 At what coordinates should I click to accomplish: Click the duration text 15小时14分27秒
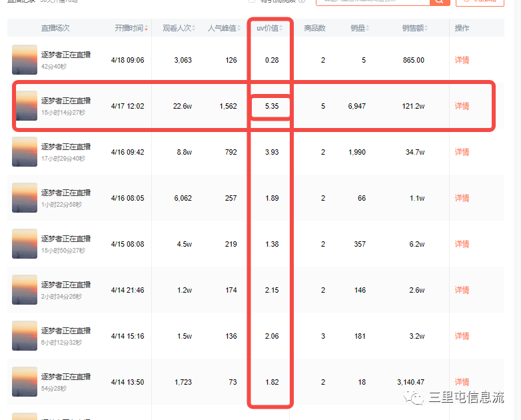coord(63,113)
